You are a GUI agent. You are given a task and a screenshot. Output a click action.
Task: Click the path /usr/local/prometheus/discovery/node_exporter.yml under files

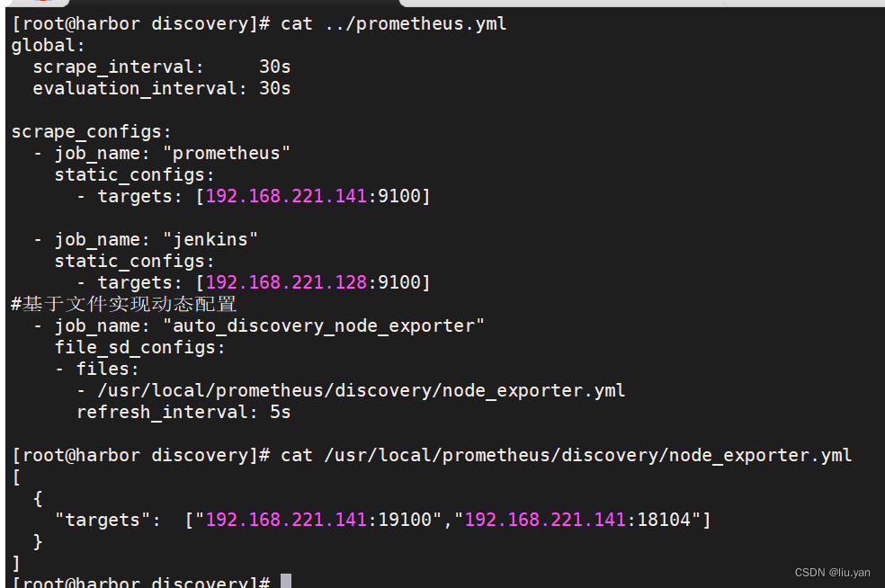(x=362, y=391)
